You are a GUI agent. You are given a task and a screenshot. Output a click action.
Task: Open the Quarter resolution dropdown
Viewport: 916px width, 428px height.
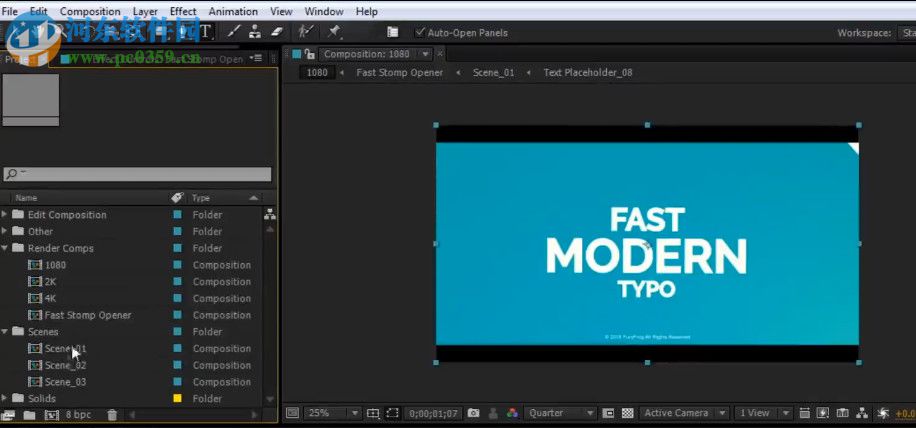click(561, 413)
